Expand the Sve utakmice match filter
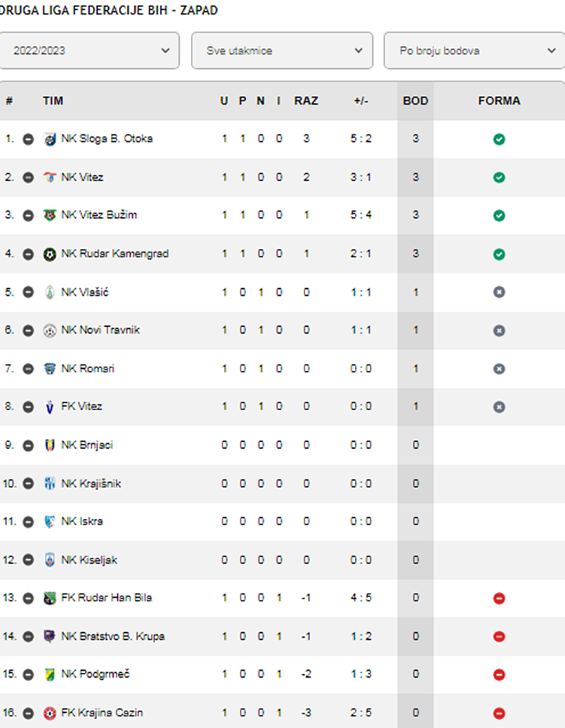The height and width of the screenshot is (728, 565). point(282,50)
